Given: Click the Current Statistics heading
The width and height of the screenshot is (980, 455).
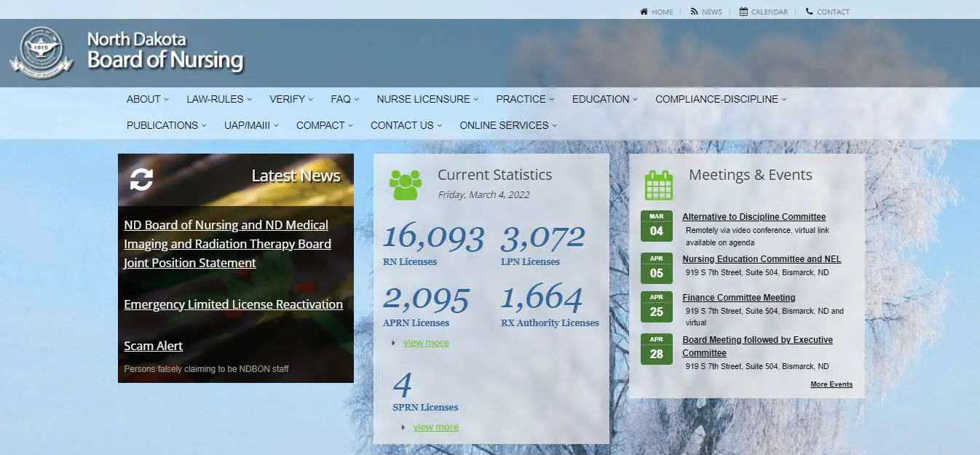Looking at the screenshot, I should 494,175.
